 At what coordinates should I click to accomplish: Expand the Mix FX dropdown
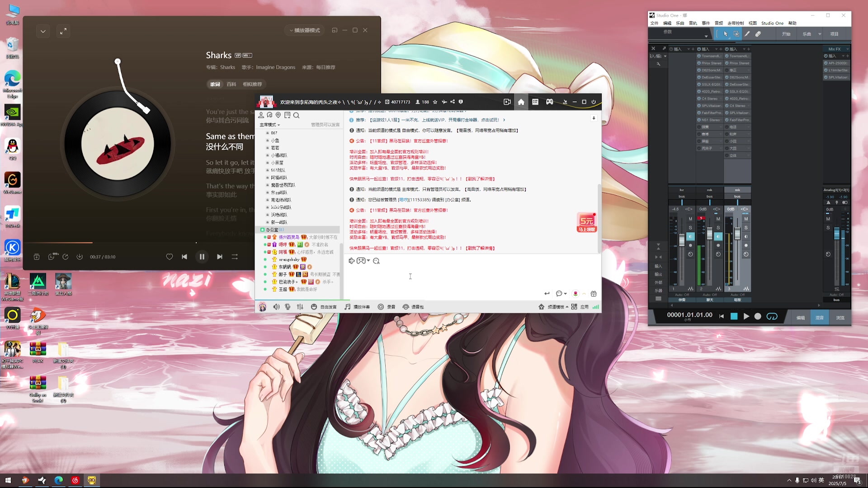click(x=847, y=49)
